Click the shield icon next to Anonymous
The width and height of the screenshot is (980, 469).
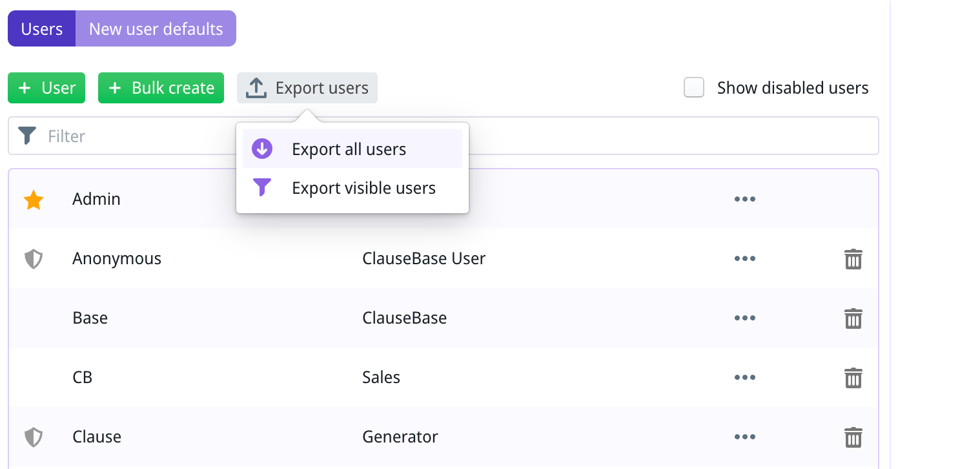point(34,260)
